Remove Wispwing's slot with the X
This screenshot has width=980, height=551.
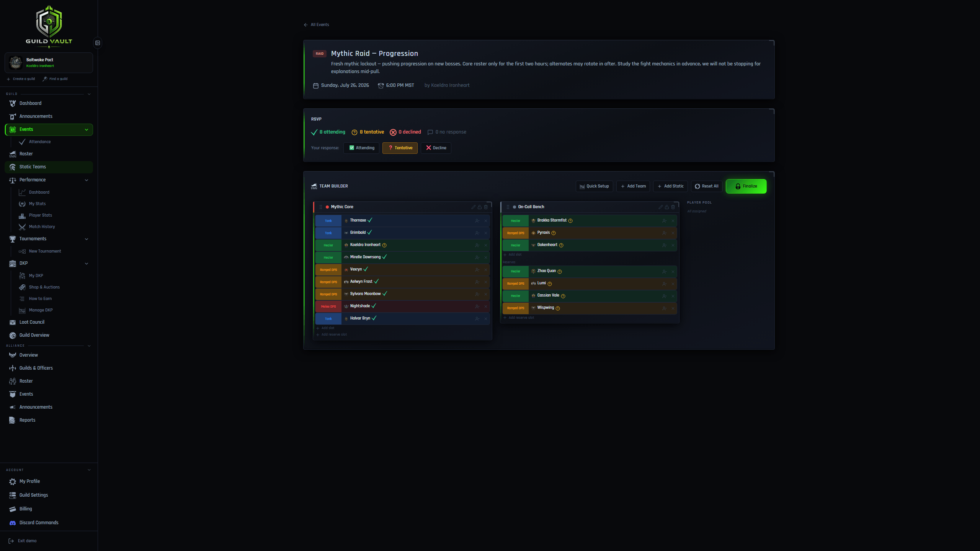coord(673,308)
